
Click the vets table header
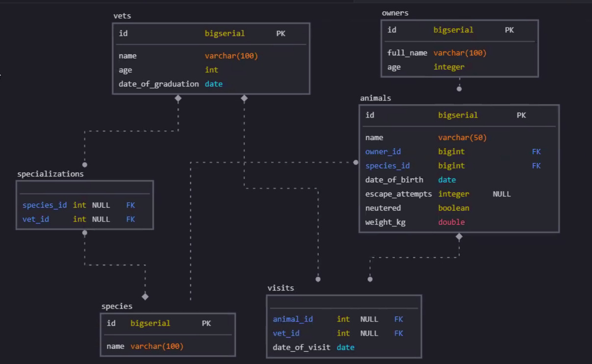[x=122, y=16]
